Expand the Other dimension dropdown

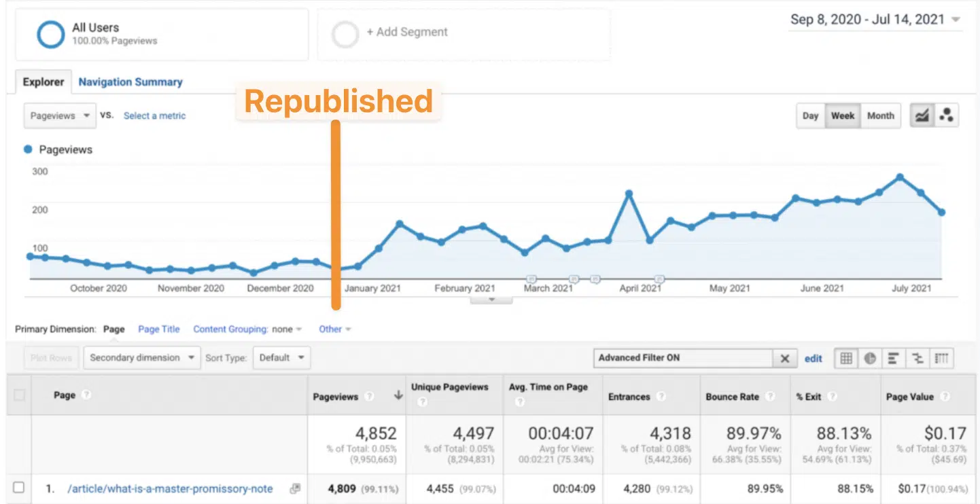[x=335, y=329]
